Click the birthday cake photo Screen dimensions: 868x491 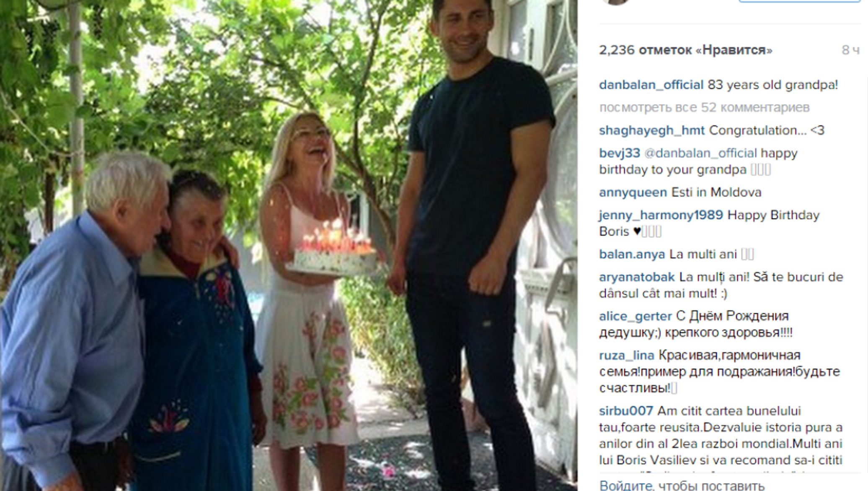pos(288,245)
